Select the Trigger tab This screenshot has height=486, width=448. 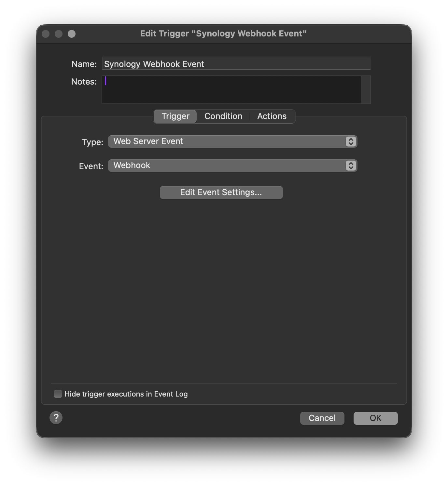[175, 116]
